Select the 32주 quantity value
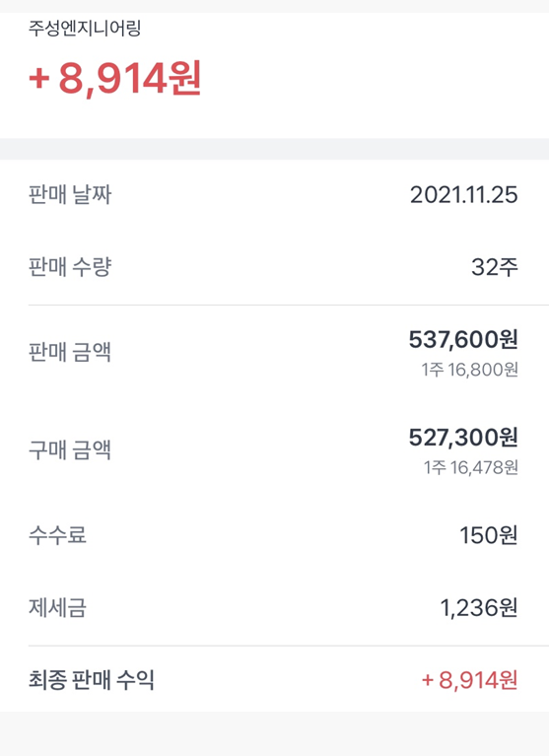Viewport: 549px width, 756px height. (495, 267)
